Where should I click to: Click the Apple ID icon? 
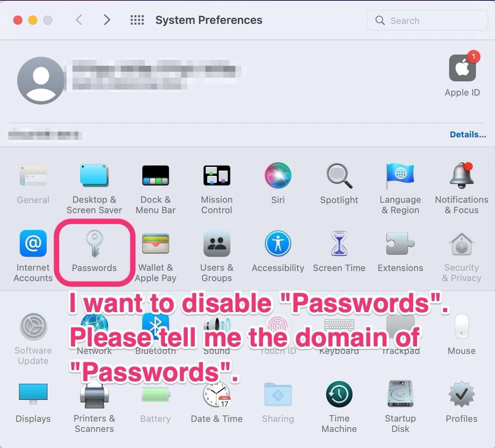click(462, 68)
